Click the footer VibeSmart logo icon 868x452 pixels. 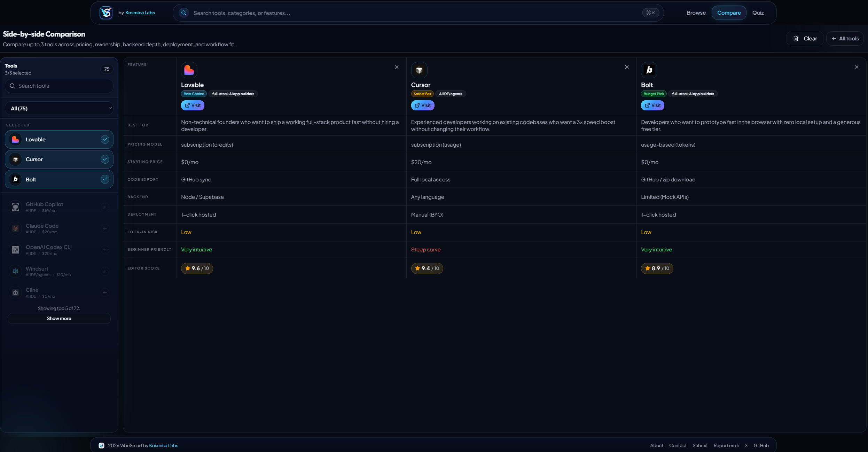click(x=101, y=445)
